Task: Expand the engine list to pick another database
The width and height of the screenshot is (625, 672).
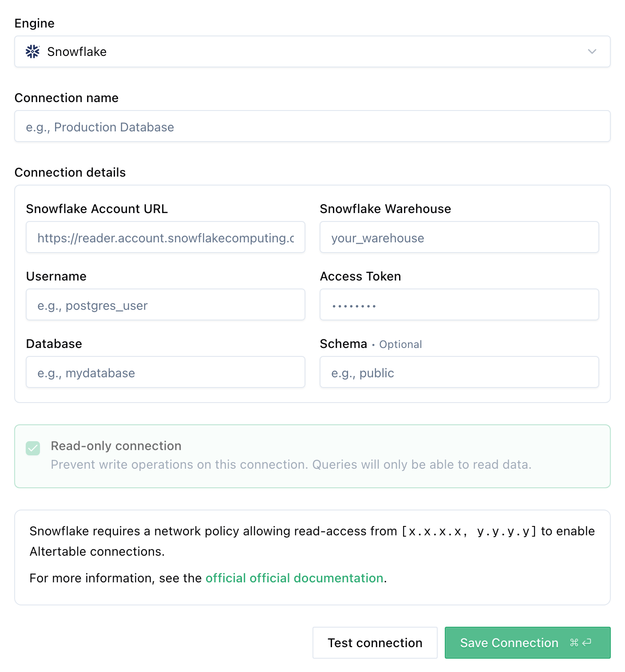Action: [592, 51]
